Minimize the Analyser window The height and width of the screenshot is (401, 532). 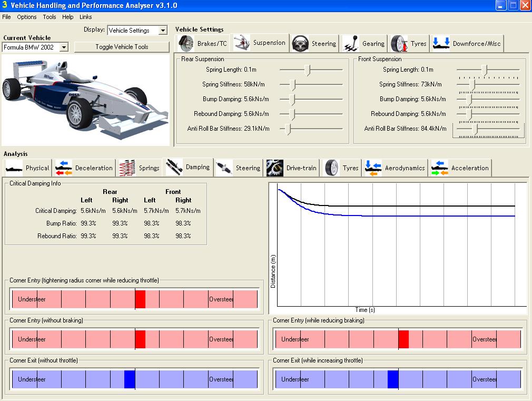click(x=501, y=5)
